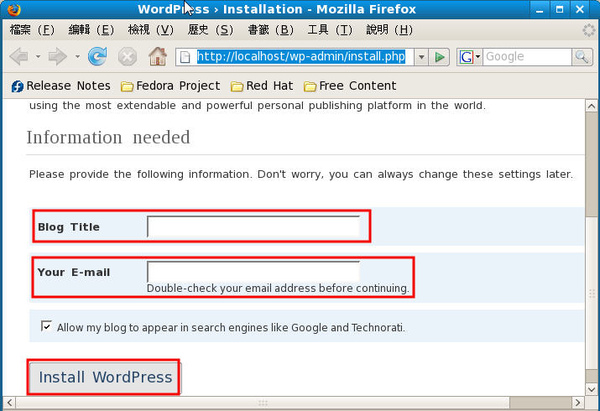
Task: Click the Back navigation arrow
Action: [19, 57]
